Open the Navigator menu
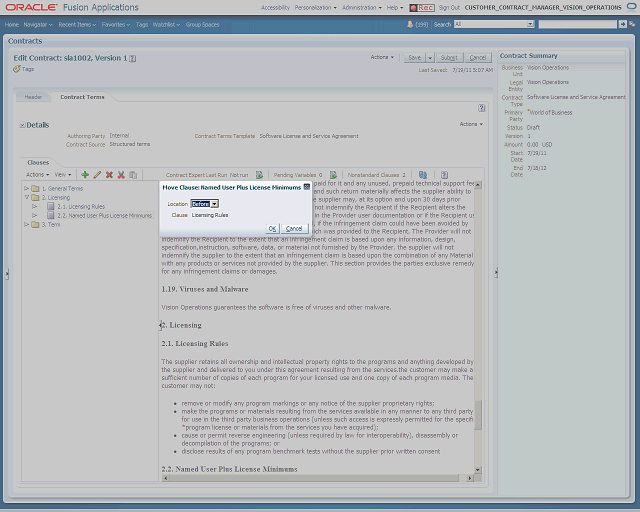This screenshot has width=640, height=512. click(38, 24)
